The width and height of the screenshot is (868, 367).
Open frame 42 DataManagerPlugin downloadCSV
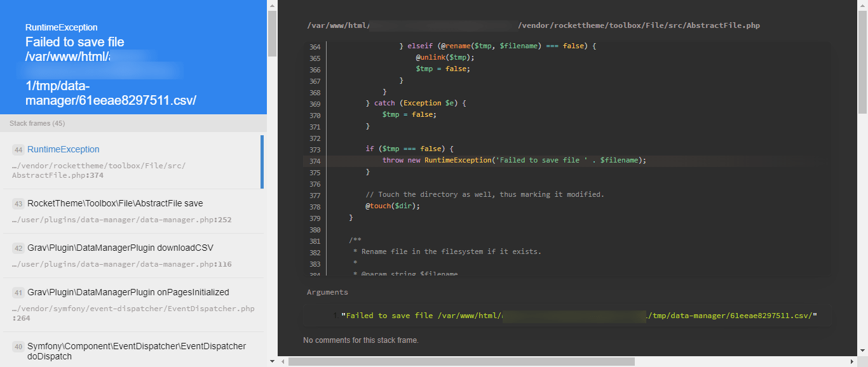point(132,256)
